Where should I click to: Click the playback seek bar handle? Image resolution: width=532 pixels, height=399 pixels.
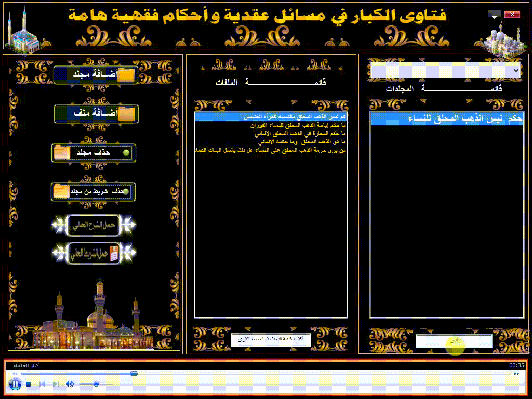click(x=134, y=374)
